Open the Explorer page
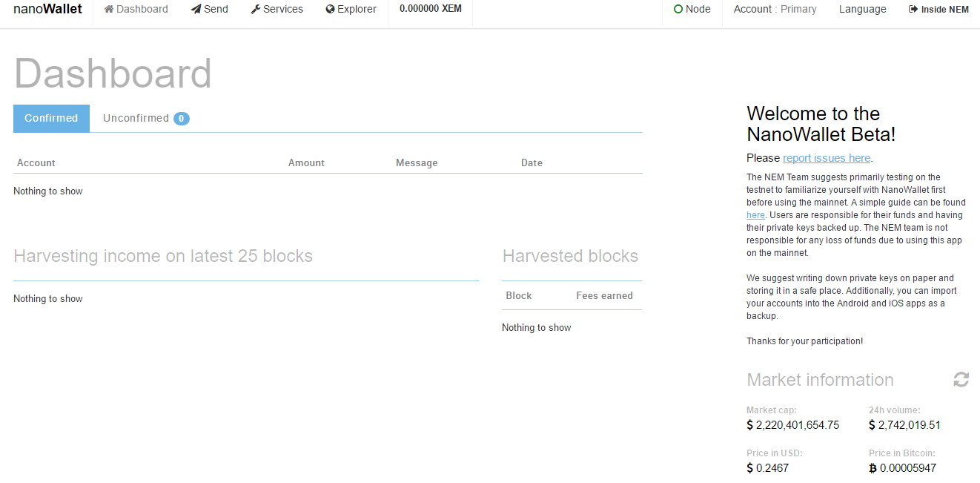The height and width of the screenshot is (483, 980). tap(351, 9)
